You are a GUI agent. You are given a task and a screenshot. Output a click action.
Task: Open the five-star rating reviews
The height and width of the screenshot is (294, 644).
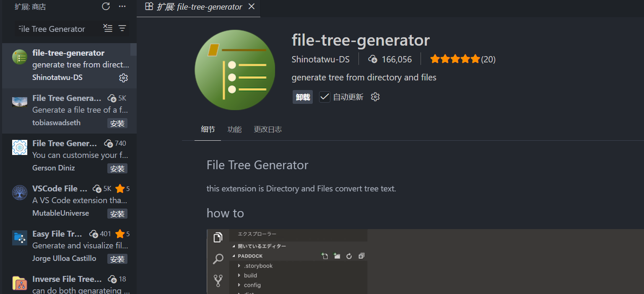[463, 59]
